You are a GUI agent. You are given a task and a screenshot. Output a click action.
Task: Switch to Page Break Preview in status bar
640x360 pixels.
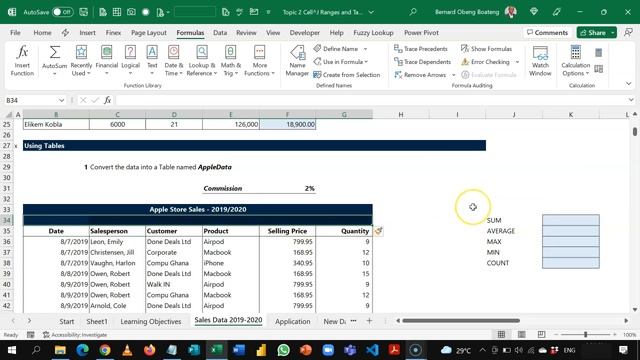(541, 334)
